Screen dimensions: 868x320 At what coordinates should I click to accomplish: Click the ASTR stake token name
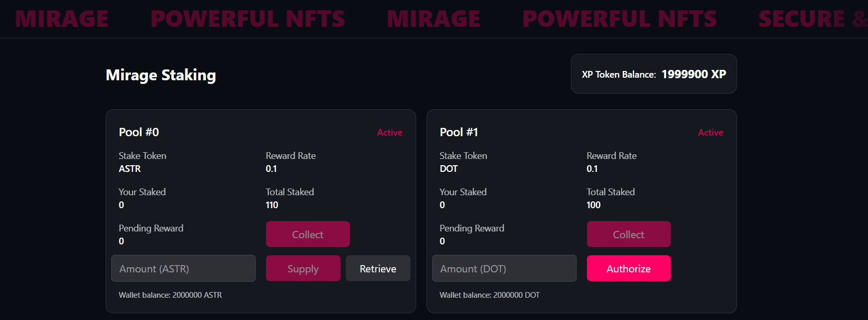[x=129, y=169]
